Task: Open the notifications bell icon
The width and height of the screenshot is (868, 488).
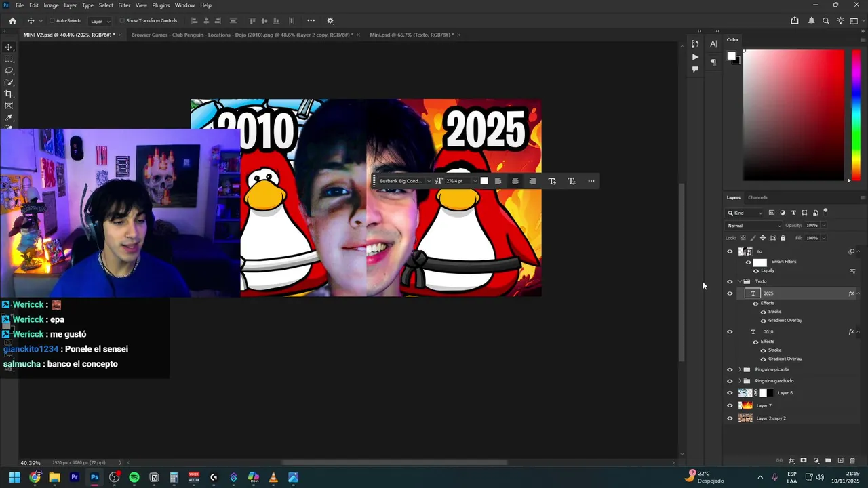Action: pos(811,21)
